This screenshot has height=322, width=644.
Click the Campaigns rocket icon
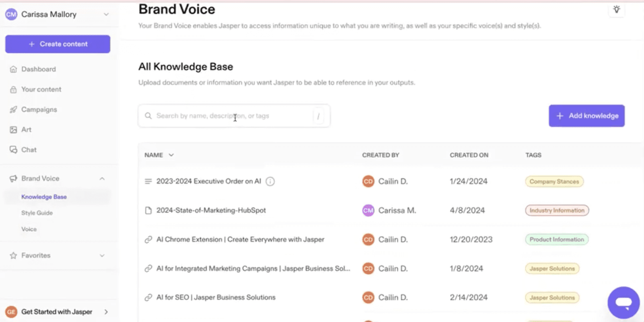pos(13,110)
